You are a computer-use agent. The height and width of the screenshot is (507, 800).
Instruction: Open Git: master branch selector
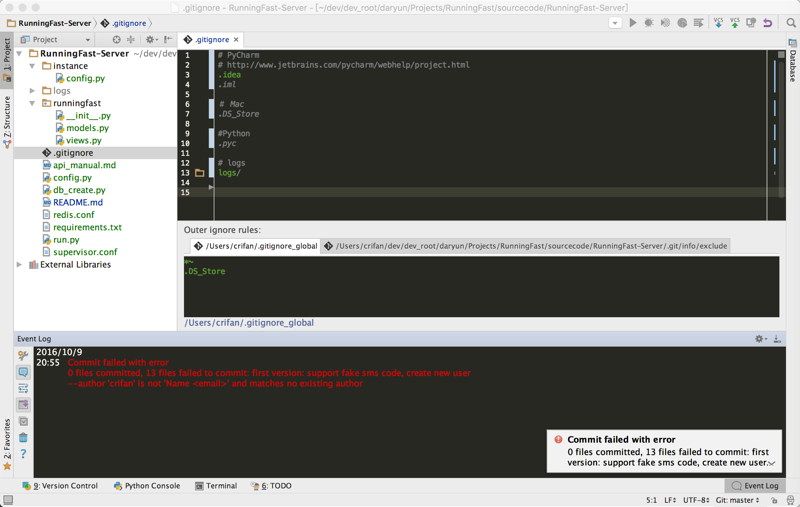pos(737,500)
